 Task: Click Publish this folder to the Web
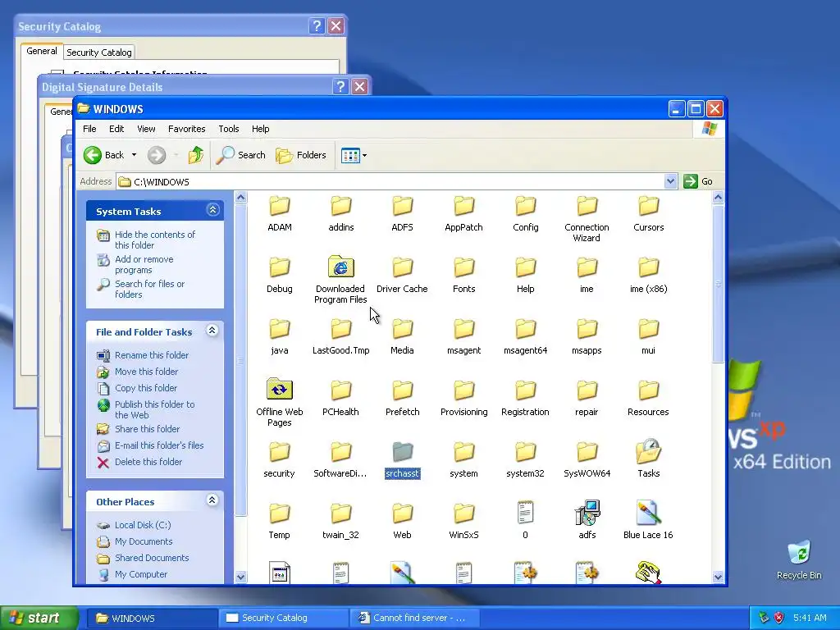tap(154, 409)
